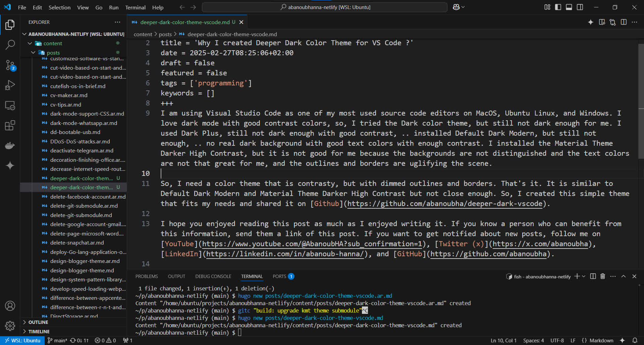Kill terminal with the trash icon
This screenshot has width=644, height=345.
pyautogui.click(x=603, y=276)
